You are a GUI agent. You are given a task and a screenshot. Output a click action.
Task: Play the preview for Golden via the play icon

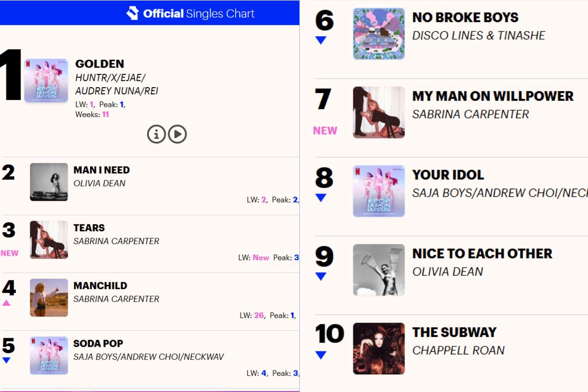[177, 133]
